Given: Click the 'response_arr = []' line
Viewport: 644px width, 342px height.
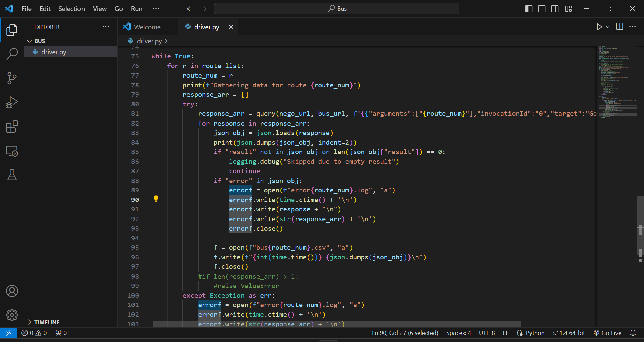Looking at the screenshot, I should click(215, 95).
